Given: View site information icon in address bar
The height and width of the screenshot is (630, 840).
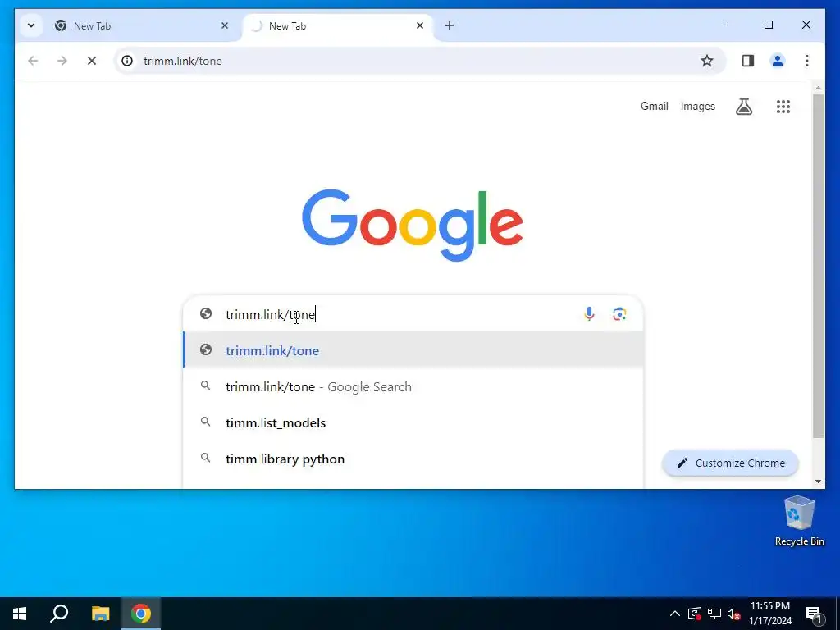Looking at the screenshot, I should [x=127, y=61].
